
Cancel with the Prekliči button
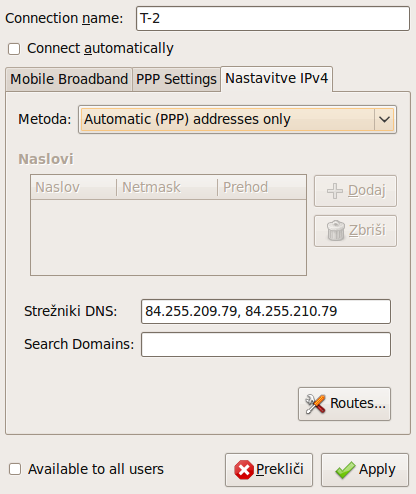tap(269, 470)
